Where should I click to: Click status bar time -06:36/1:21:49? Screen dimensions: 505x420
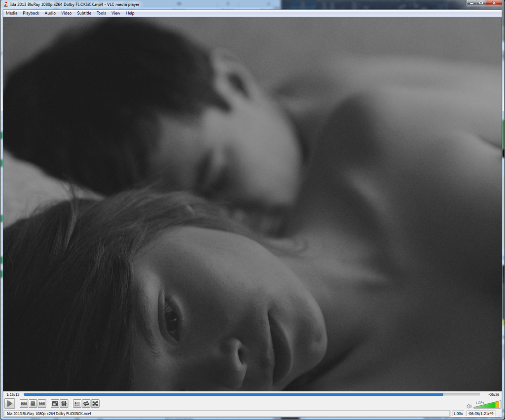pyautogui.click(x=480, y=414)
